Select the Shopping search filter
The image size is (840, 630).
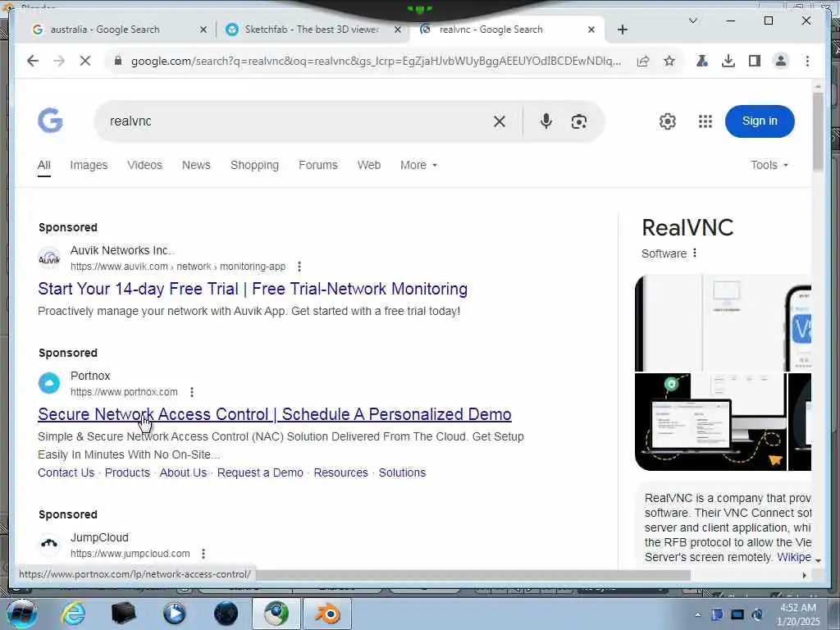click(x=254, y=165)
